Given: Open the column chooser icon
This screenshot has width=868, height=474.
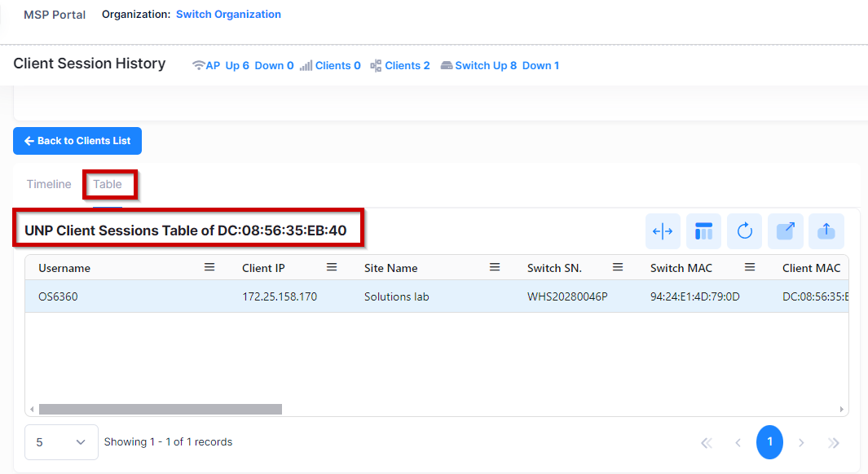Looking at the screenshot, I should (x=703, y=231).
